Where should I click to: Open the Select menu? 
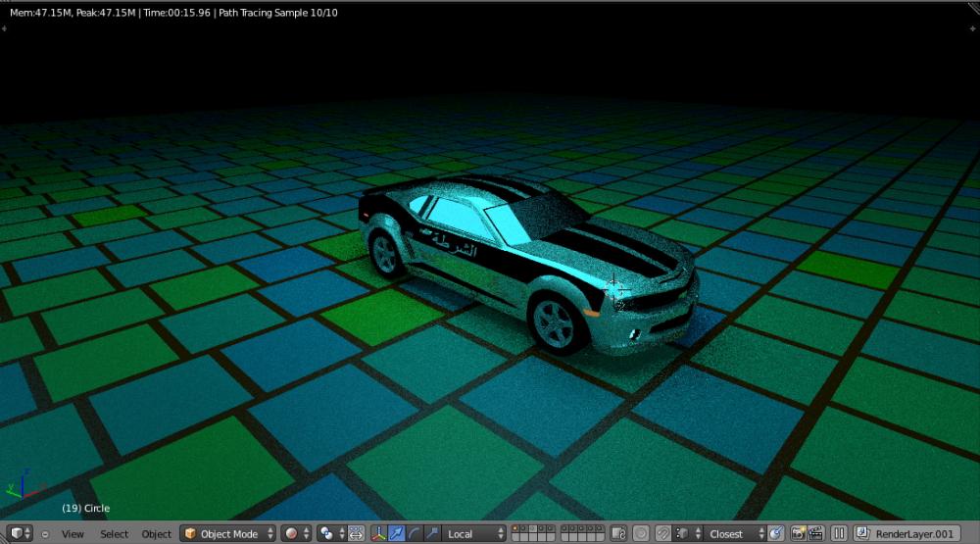click(x=114, y=534)
